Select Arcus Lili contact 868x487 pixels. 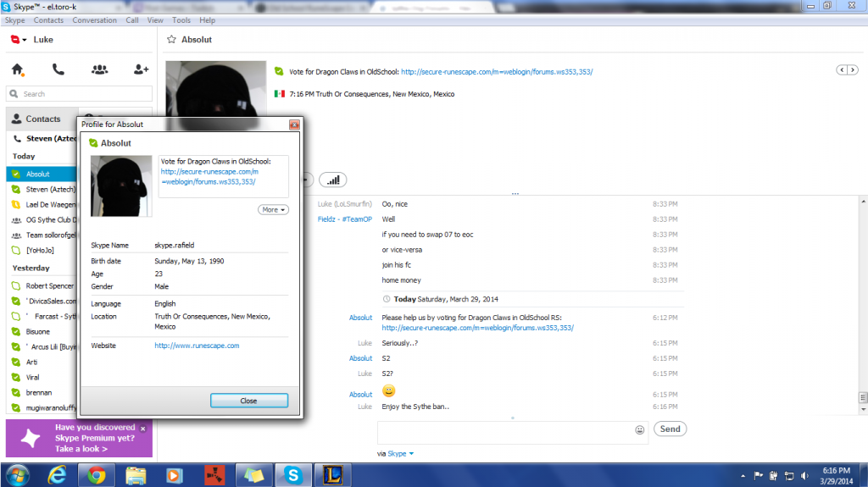click(42, 346)
